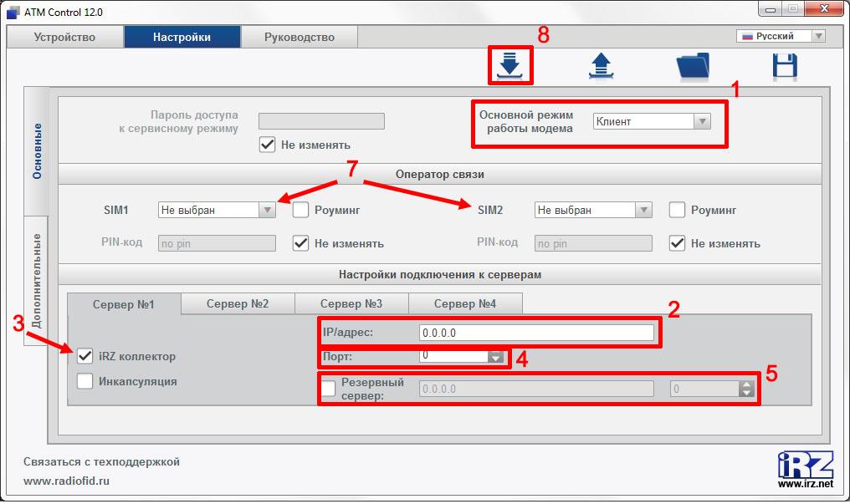This screenshot has height=504, width=850.
Task: Click the ATM Control app icon in title bar
Action: [x=13, y=12]
